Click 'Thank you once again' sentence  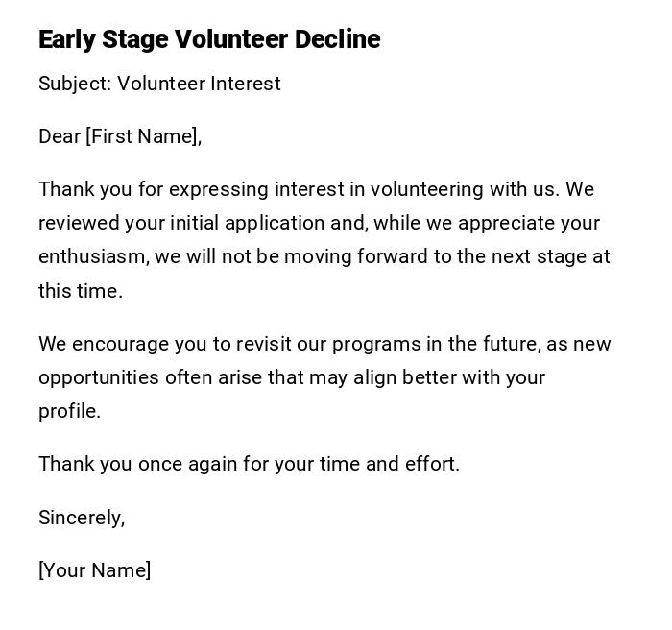click(x=138, y=464)
